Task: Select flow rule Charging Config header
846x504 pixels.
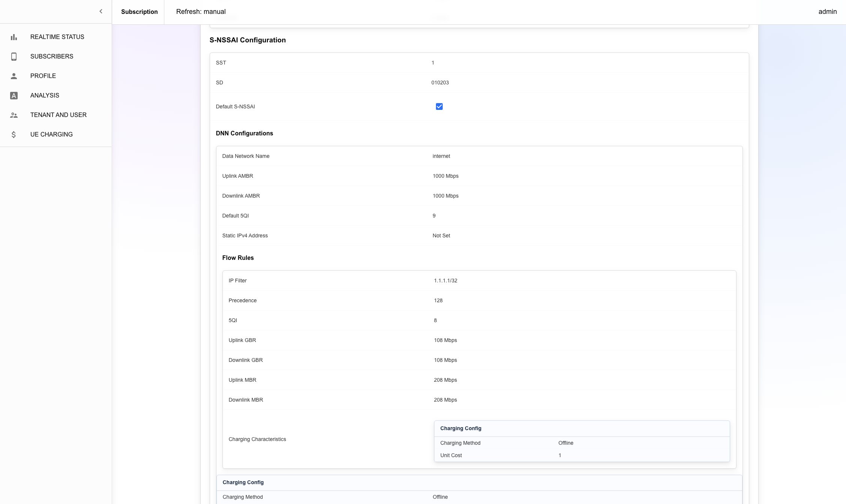Action: 461,428
